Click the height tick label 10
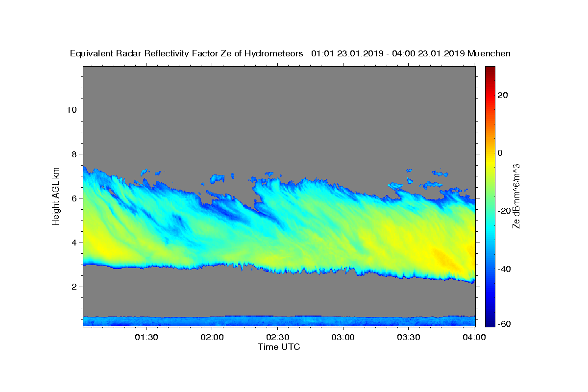This screenshot has height=392, width=588. point(71,110)
